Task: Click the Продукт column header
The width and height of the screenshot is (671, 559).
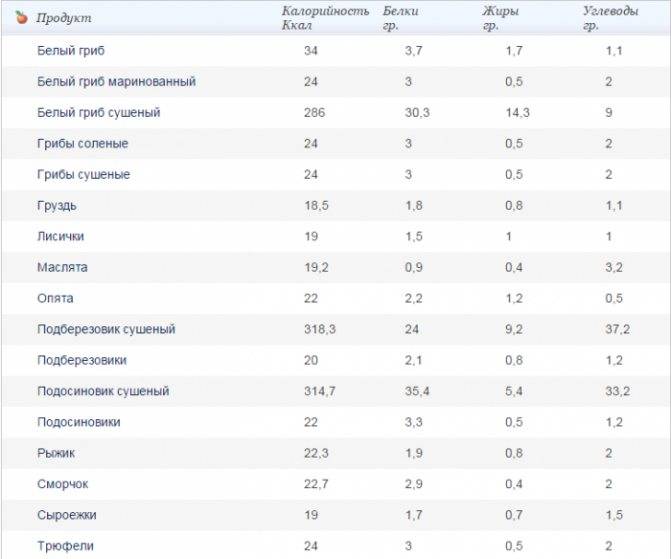Action: pyautogui.click(x=63, y=18)
